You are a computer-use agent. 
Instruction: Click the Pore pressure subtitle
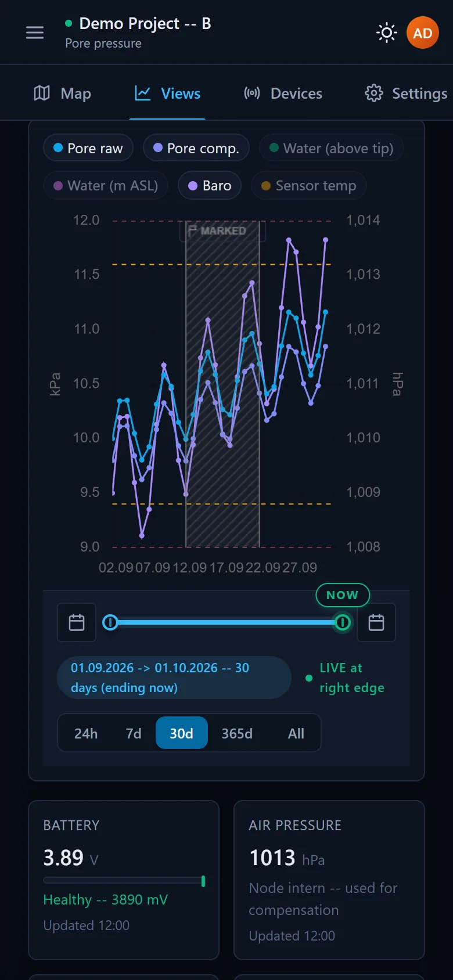103,44
